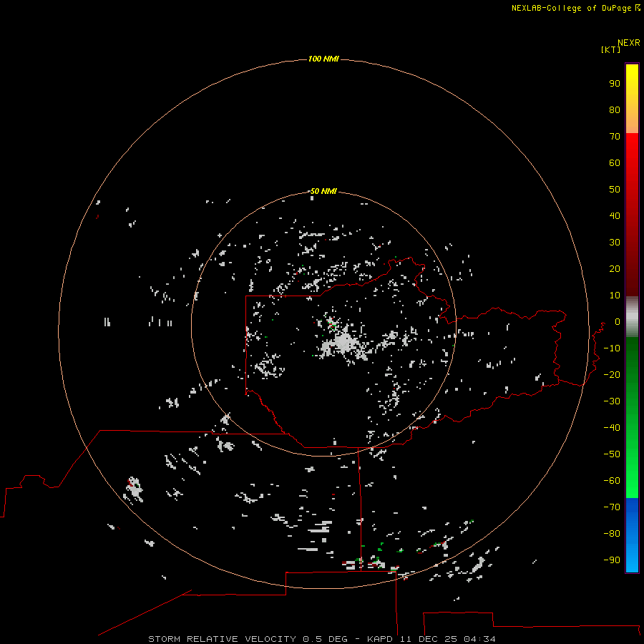The height and width of the screenshot is (644, 644).
Task: Click the 10 value on the velocity scale
Action: pos(615,296)
